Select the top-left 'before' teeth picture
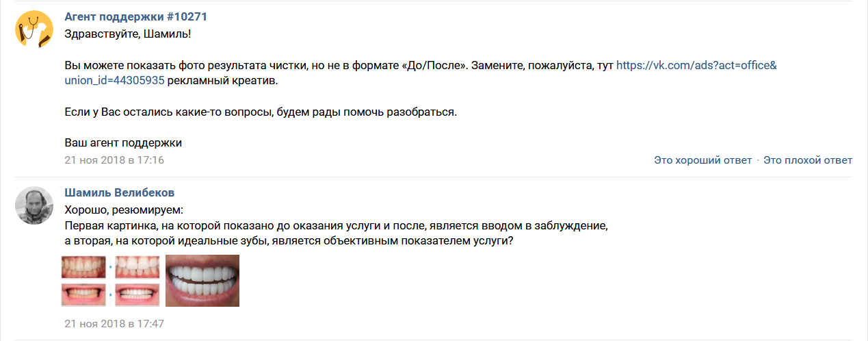Screen dimensions: 868x341 [x=83, y=267]
